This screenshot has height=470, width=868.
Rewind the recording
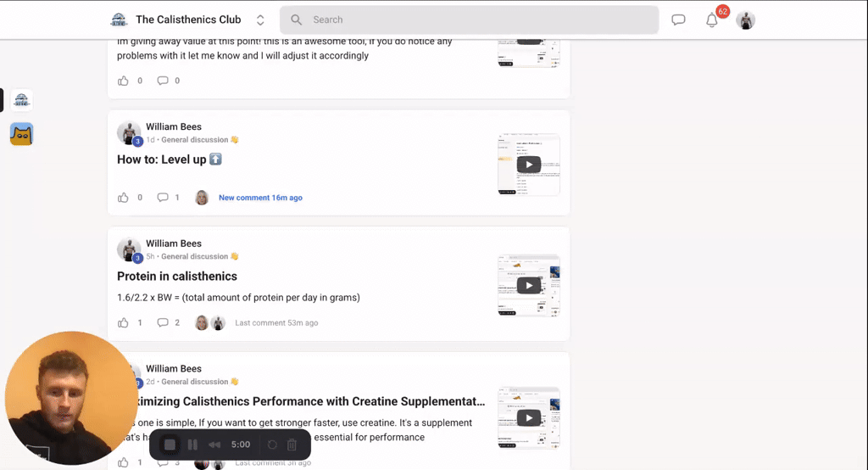[x=214, y=445]
